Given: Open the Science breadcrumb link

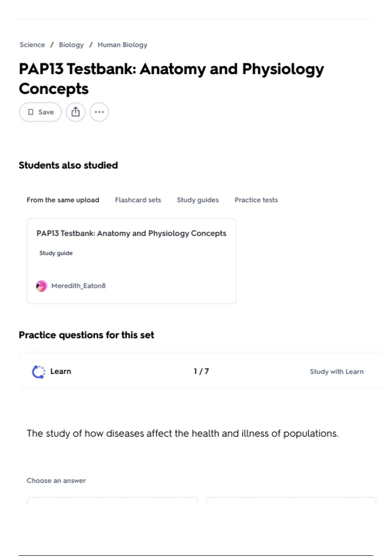Looking at the screenshot, I should tap(32, 45).
